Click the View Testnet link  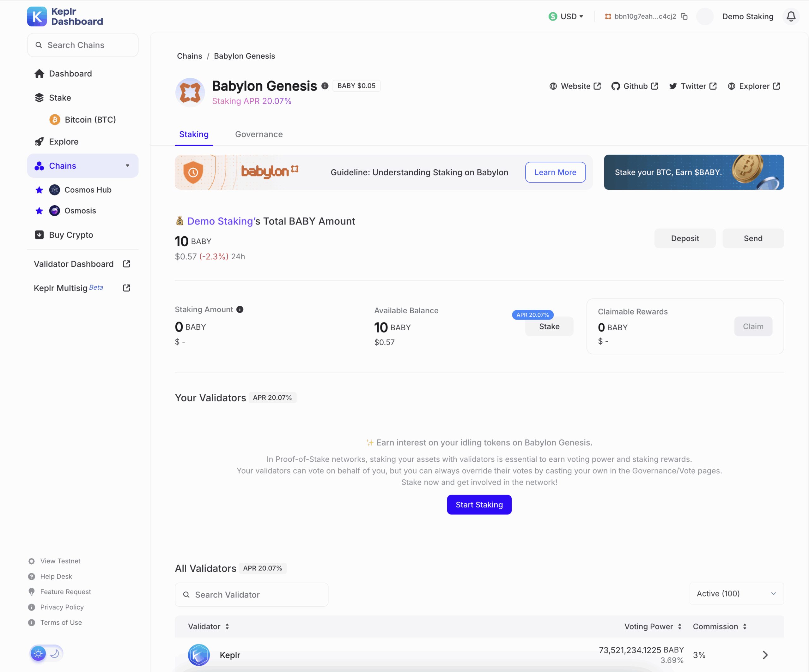click(55, 561)
